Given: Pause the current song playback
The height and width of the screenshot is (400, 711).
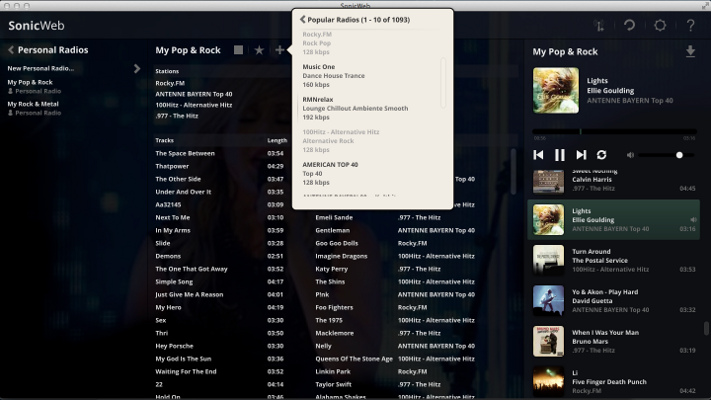Looking at the screenshot, I should click(x=560, y=155).
